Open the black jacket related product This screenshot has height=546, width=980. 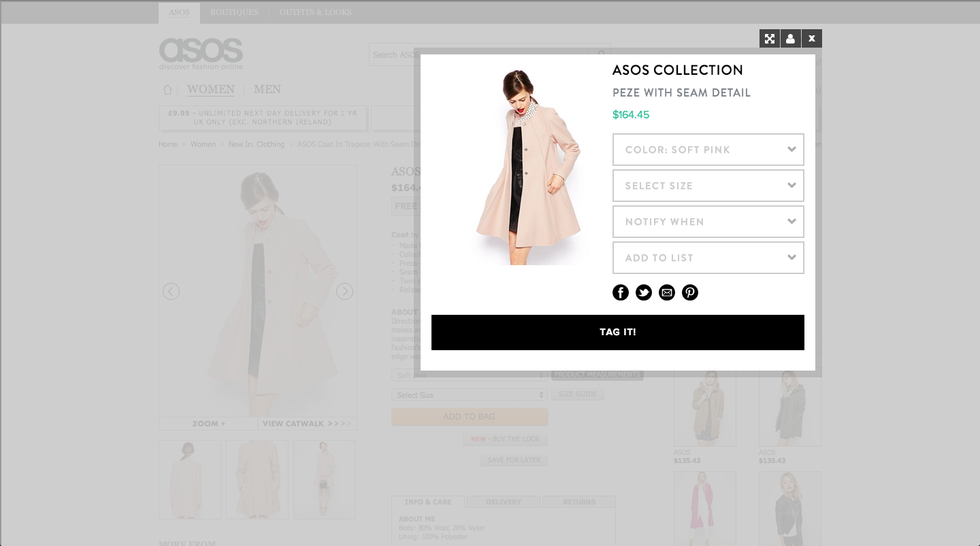click(x=790, y=509)
